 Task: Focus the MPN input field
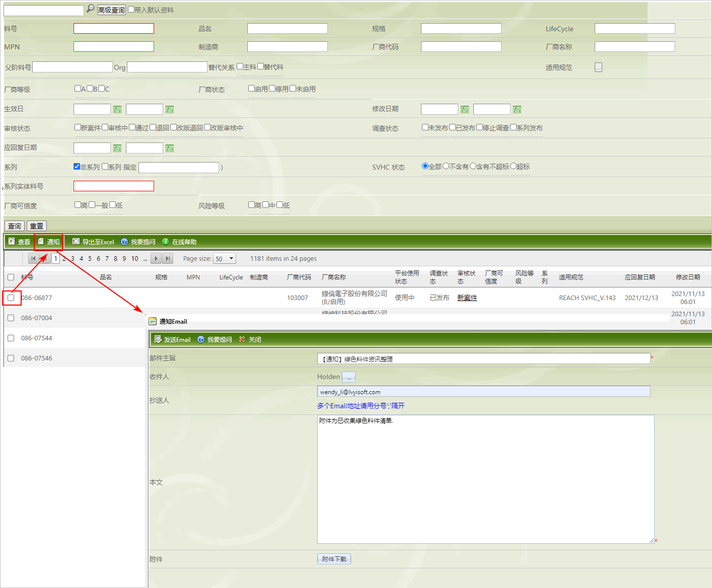[114, 47]
